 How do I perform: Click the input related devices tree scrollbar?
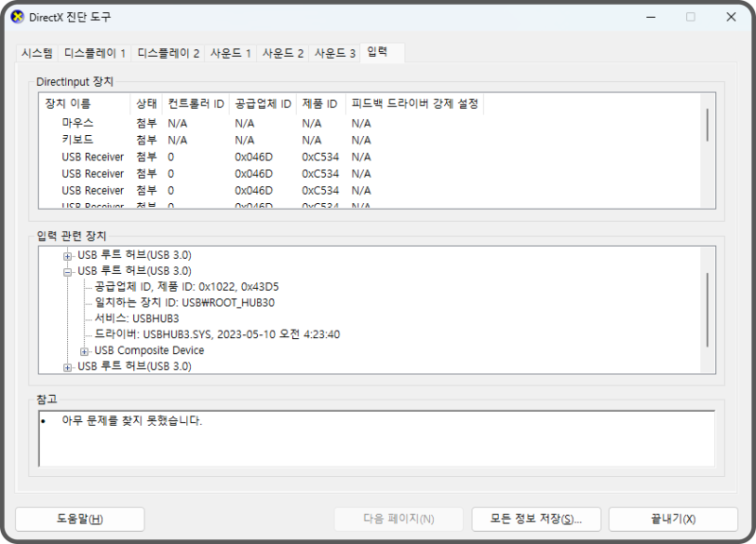pyautogui.click(x=707, y=310)
